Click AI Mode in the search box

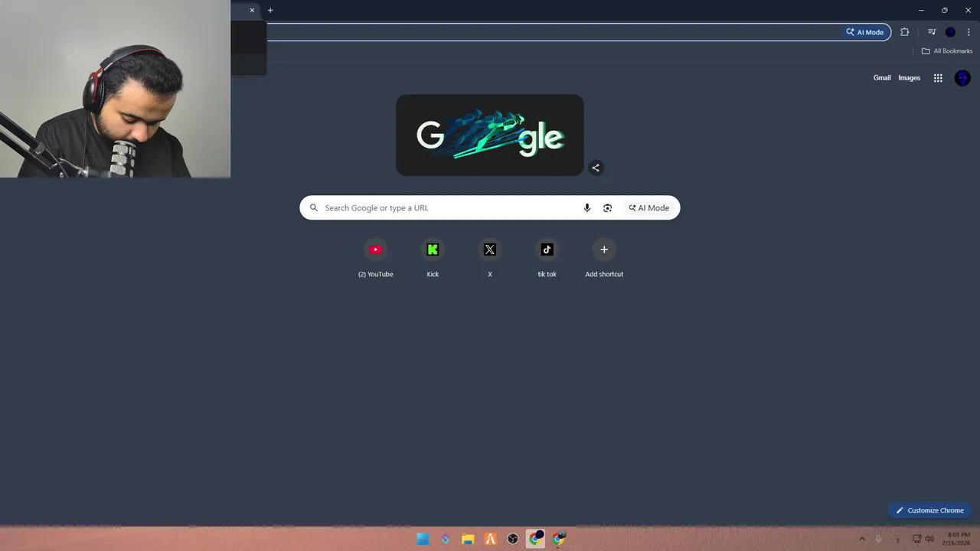(649, 208)
